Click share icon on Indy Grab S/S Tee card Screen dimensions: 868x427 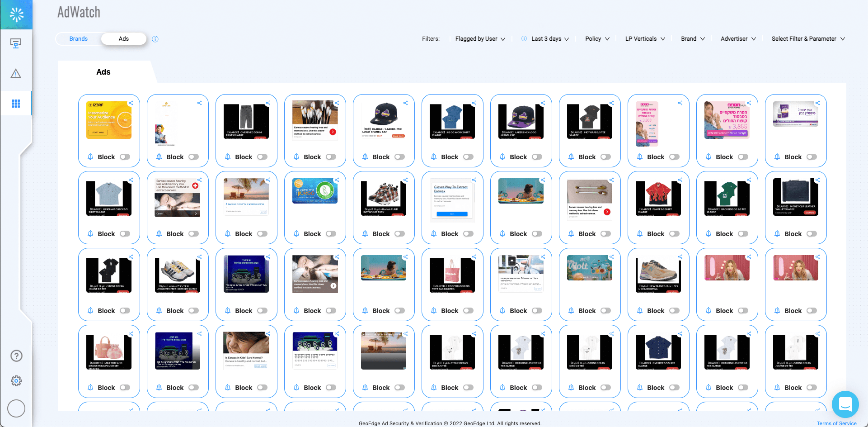pos(611,103)
